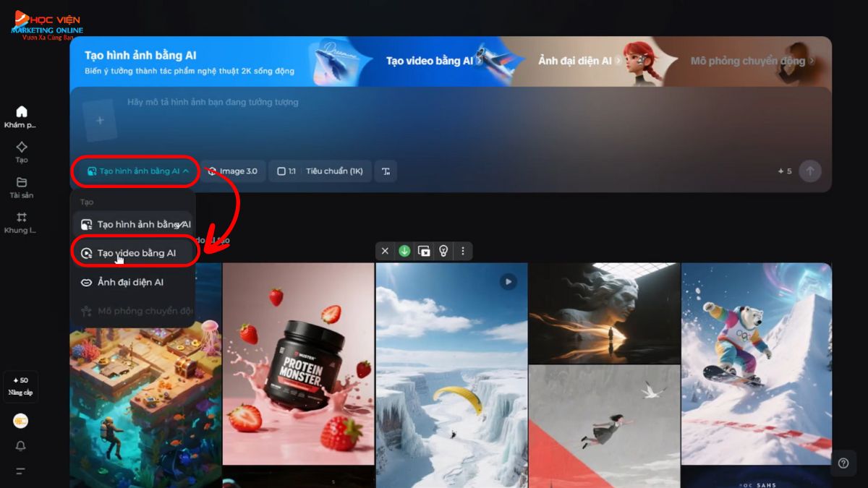Open the snowboarding polar bear image

[x=757, y=364]
